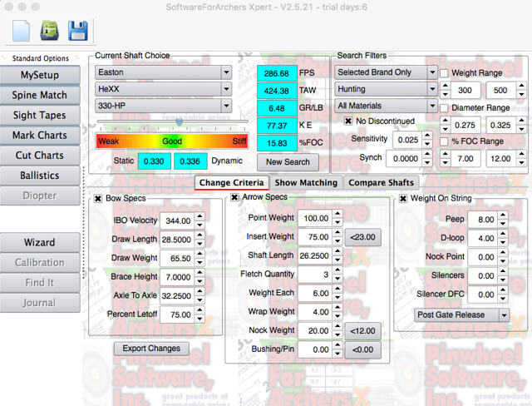Decrease the Axle To Axle stepper
This screenshot has width=532, height=406.
click(x=199, y=300)
